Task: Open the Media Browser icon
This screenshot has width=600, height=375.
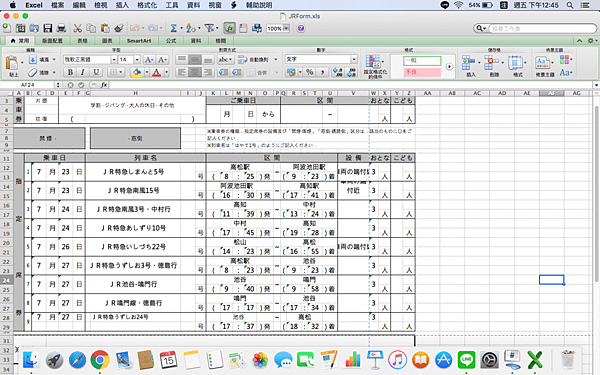Action: [257, 28]
